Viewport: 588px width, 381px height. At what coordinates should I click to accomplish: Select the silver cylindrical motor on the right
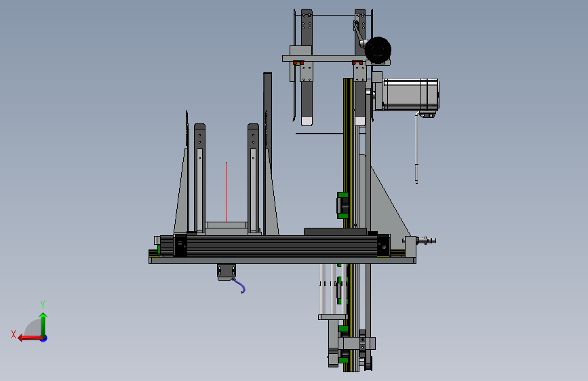click(410, 95)
